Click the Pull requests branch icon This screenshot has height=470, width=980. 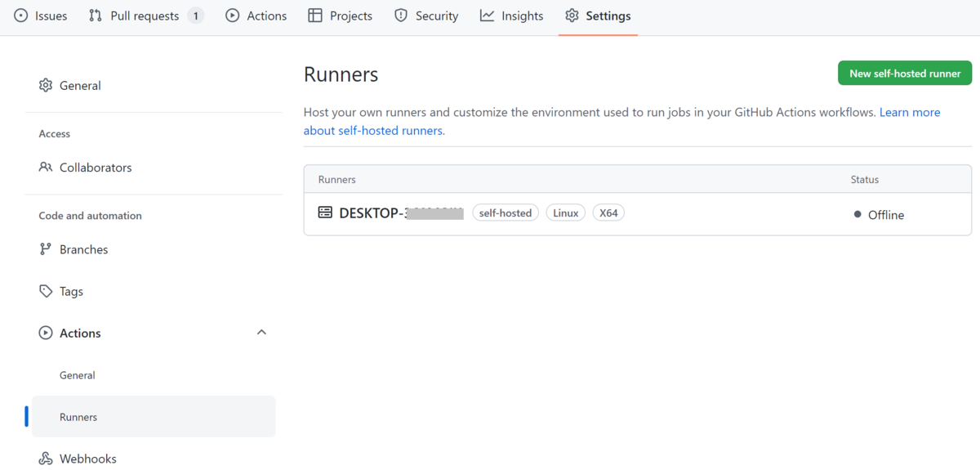pos(96,16)
